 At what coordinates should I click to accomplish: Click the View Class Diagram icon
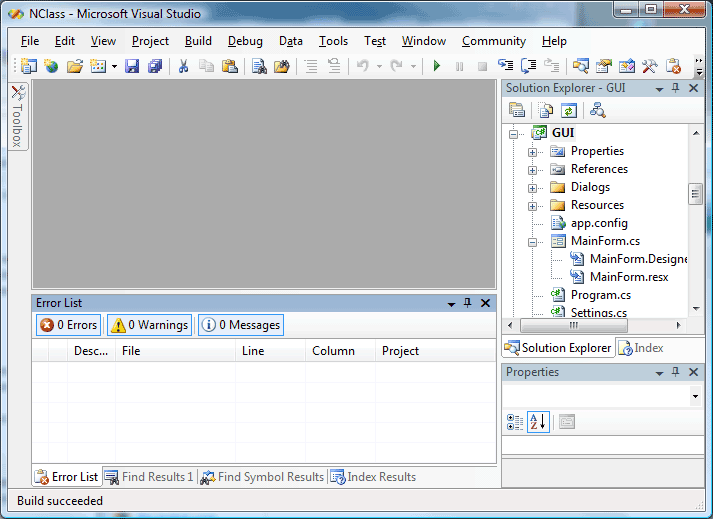click(x=598, y=110)
